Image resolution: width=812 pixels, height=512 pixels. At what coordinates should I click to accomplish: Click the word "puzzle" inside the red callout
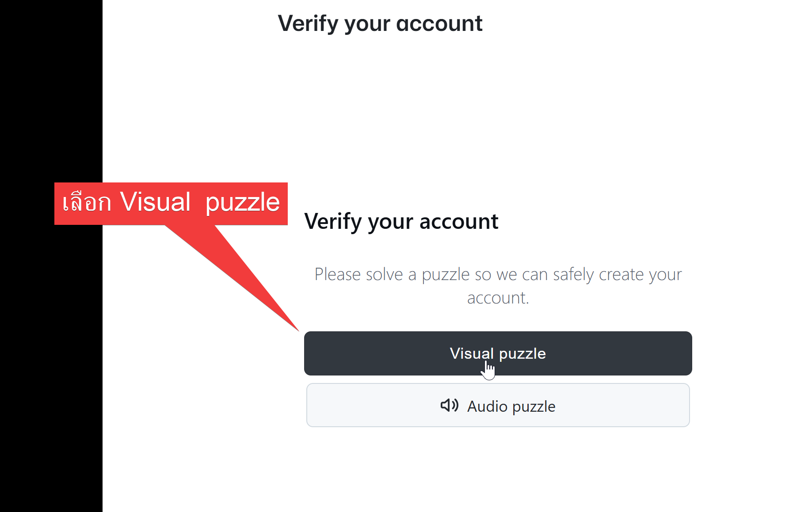[242, 203]
